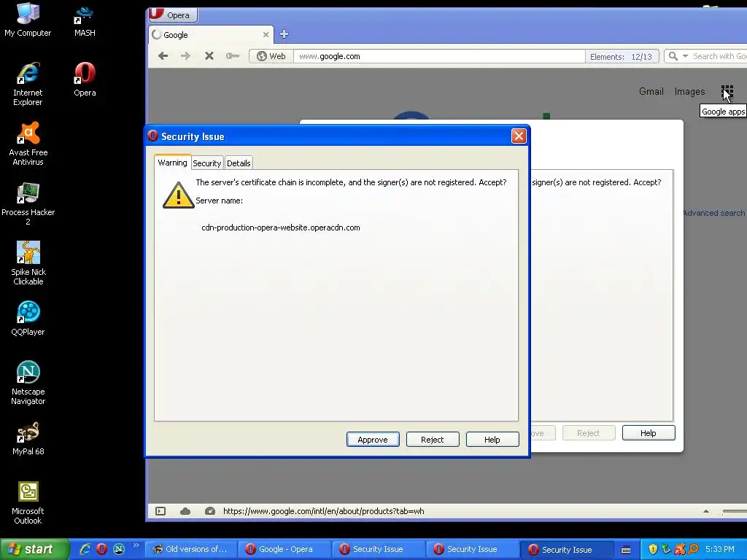Viewport: 747px width, 560px height.
Task: Select server name cdn-production-opera-website.operacdn.com
Action: (x=281, y=227)
